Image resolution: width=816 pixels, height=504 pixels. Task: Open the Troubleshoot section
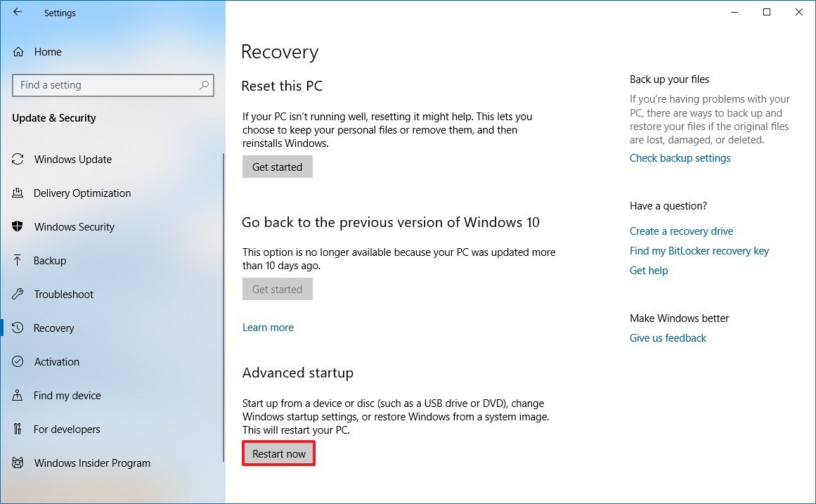click(63, 294)
